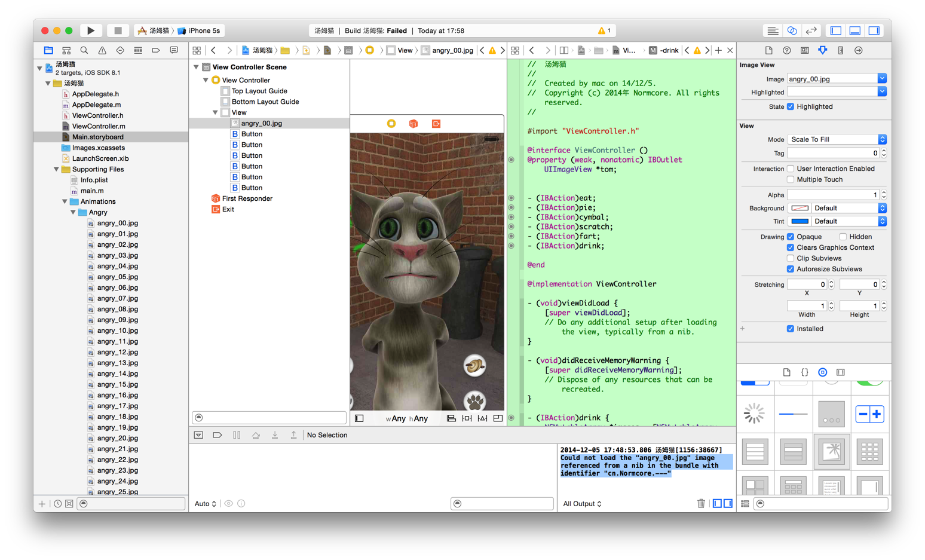Viewport: 925px width, 560px height.
Task: Select Exit in the document outline
Action: point(228,209)
